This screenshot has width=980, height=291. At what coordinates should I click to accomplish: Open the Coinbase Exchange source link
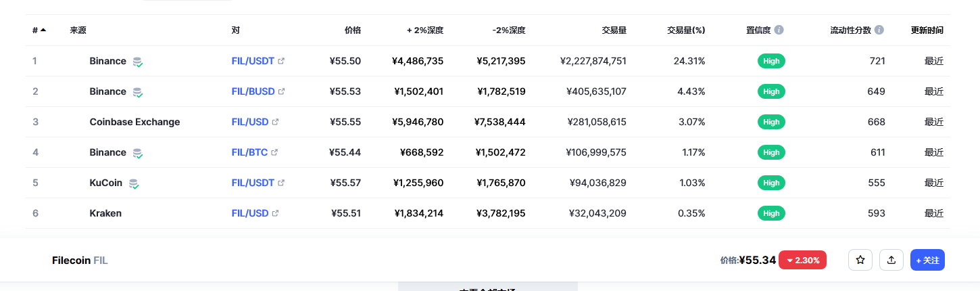pos(134,122)
